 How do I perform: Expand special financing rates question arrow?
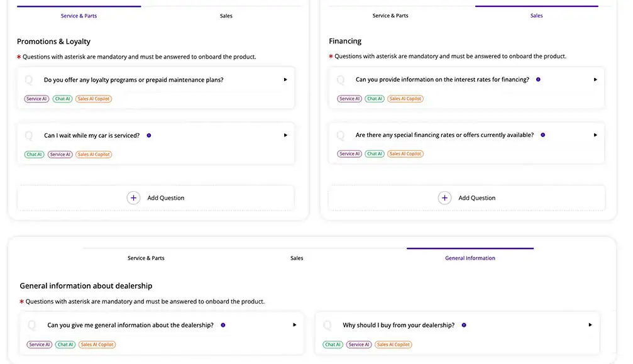pyautogui.click(x=595, y=135)
